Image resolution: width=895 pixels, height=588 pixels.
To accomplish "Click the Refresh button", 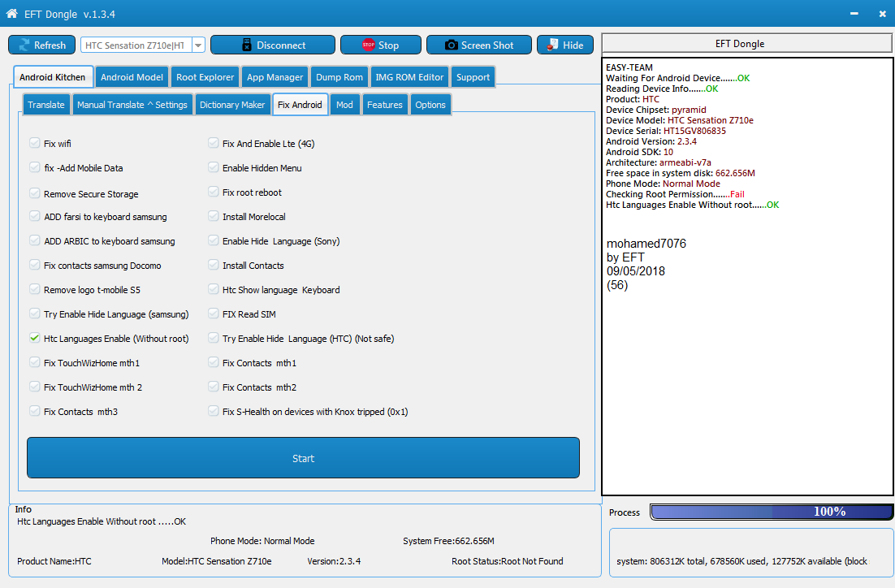I will (41, 45).
